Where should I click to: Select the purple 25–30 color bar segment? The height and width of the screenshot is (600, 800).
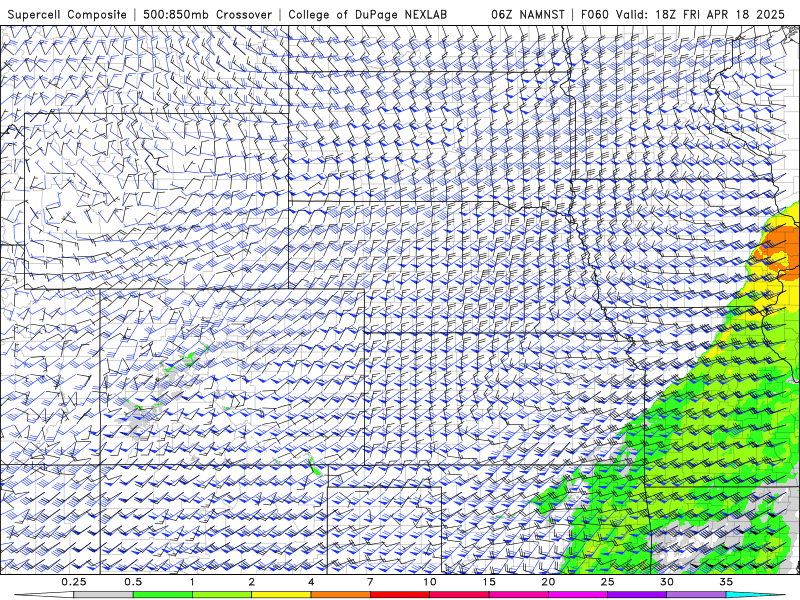pyautogui.click(x=637, y=595)
